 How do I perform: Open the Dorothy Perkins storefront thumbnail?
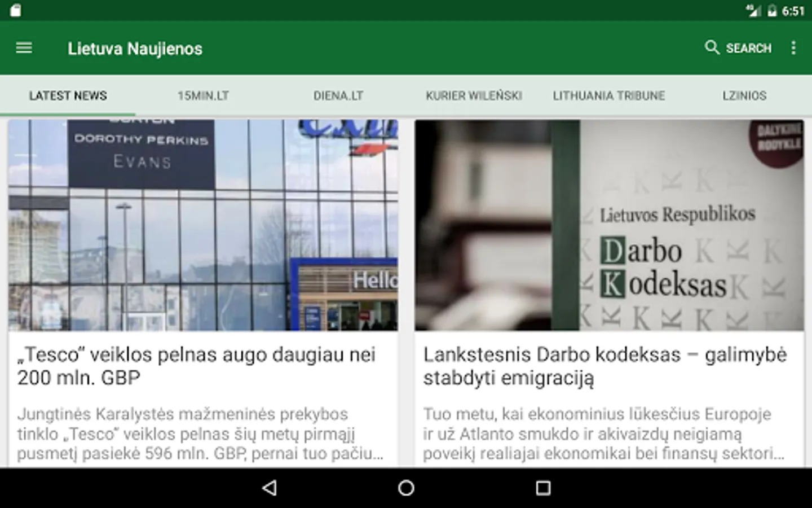click(203, 225)
